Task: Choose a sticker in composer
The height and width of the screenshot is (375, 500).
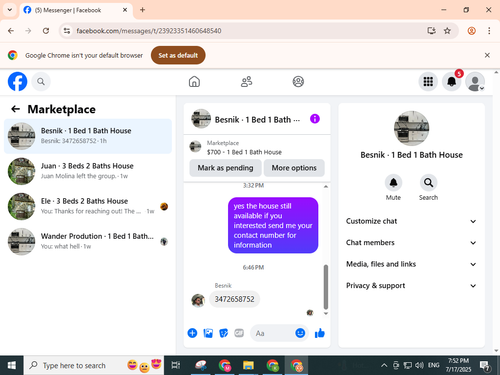Action: [223, 333]
